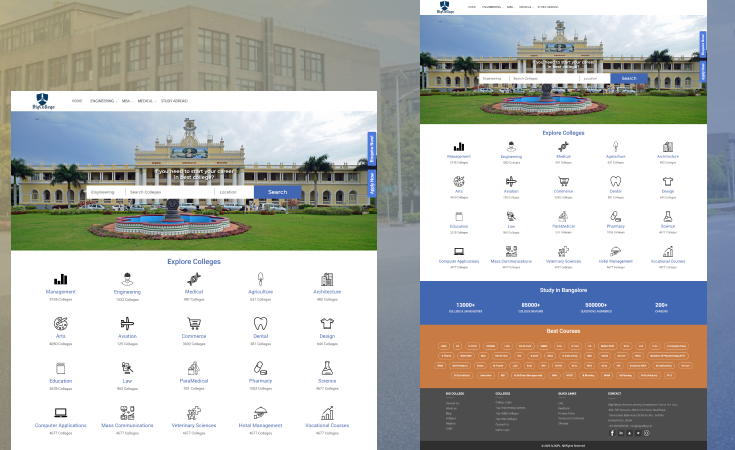
Task: Click the Enquire Now side tab in left mockup
Action: (x=372, y=145)
